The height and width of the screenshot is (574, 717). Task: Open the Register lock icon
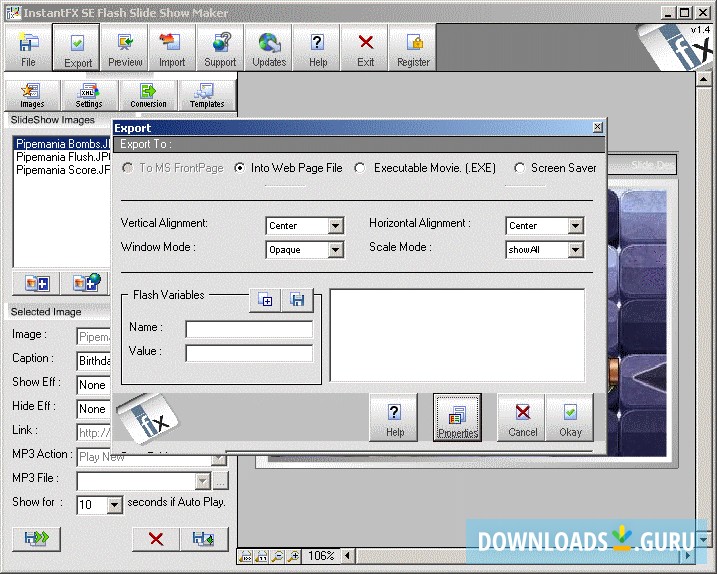(413, 48)
